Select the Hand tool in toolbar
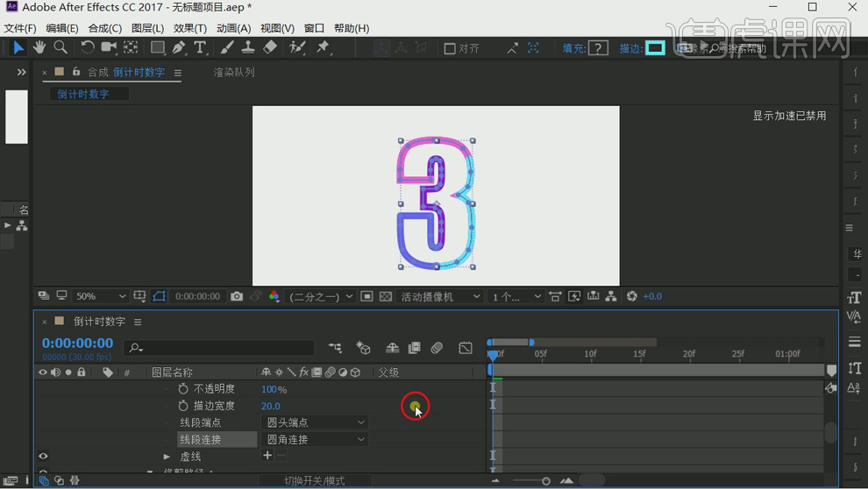Viewport: 868px width, 489px height. coord(39,47)
